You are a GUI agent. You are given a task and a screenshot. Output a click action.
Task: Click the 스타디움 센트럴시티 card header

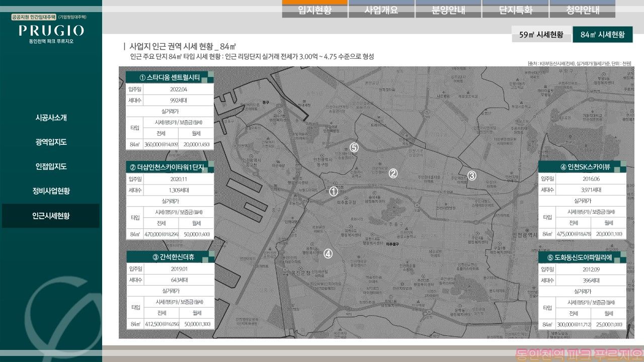[170, 77]
